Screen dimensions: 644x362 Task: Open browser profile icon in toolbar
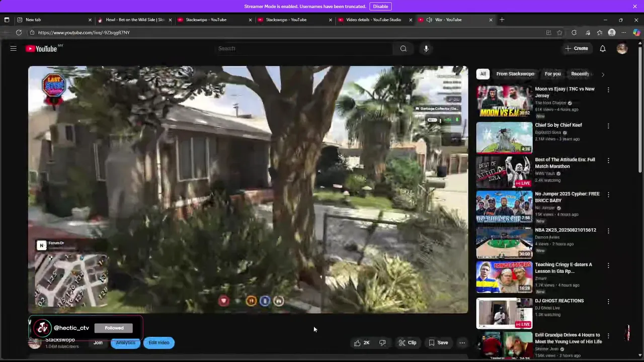(x=612, y=33)
